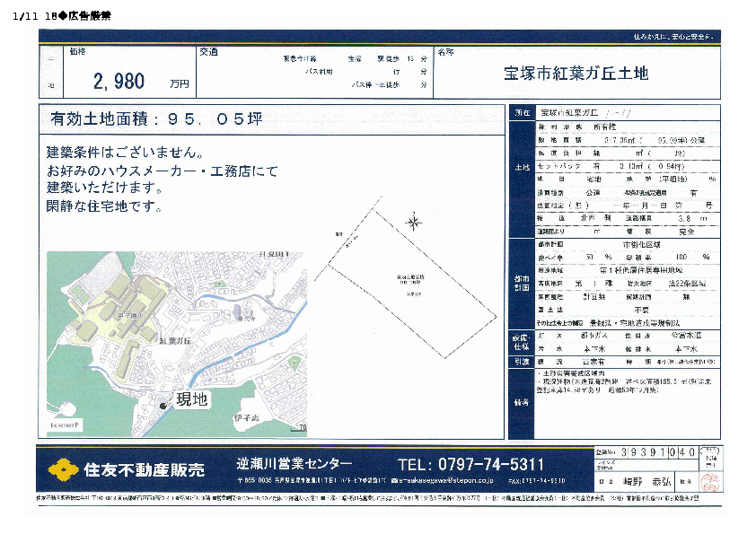Screen dimensions: 756x534
Task: Click the blue 土地 section header
Action: pyautogui.click(x=522, y=168)
